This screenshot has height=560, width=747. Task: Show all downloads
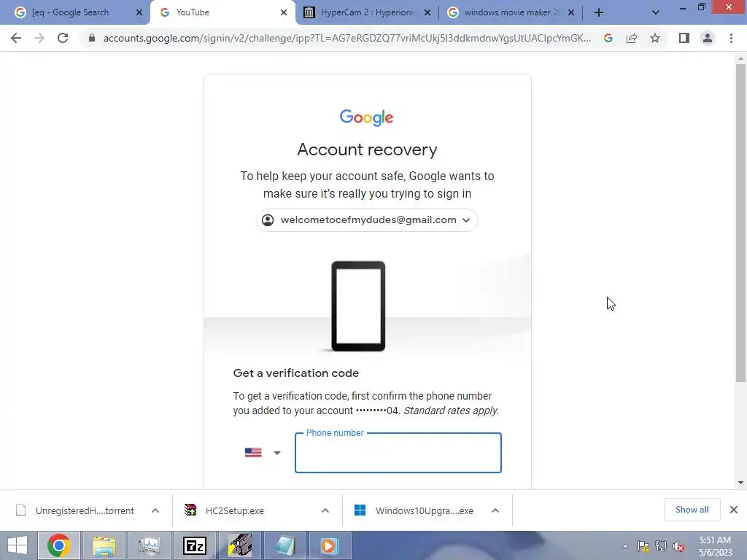click(x=692, y=510)
